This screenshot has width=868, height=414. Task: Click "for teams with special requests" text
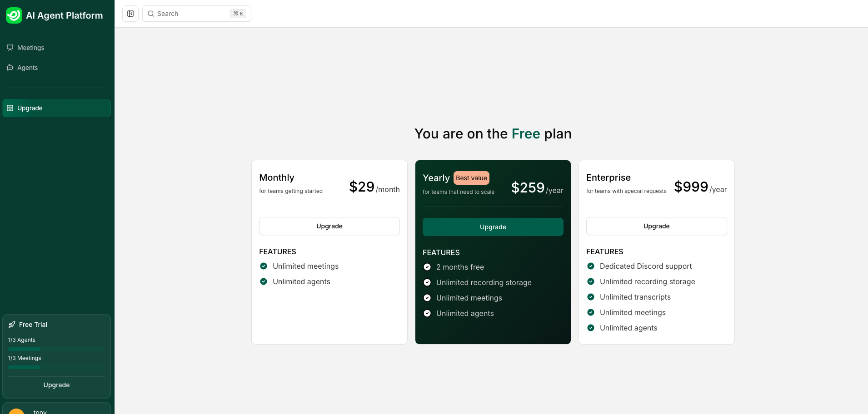pos(626,191)
